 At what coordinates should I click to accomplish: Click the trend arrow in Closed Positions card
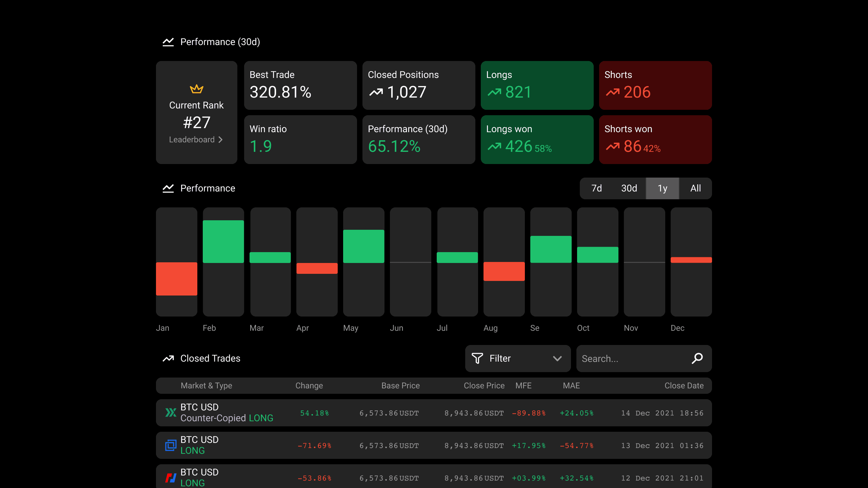click(x=376, y=92)
